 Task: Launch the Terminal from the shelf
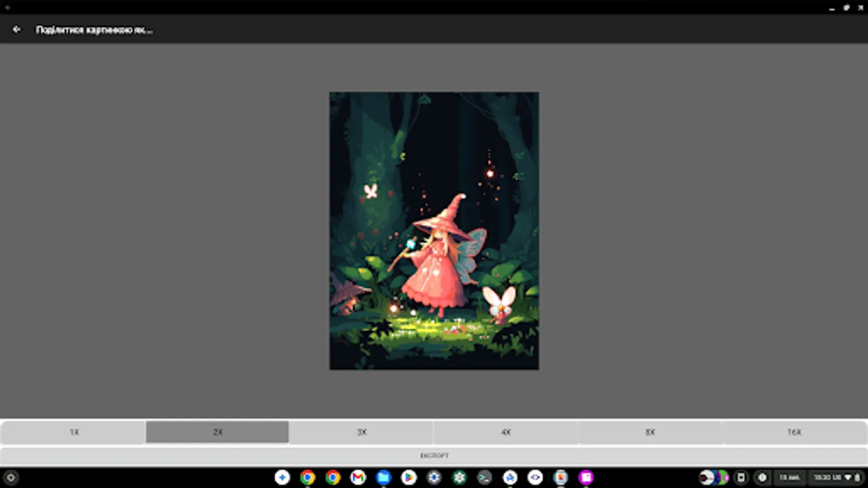485,478
